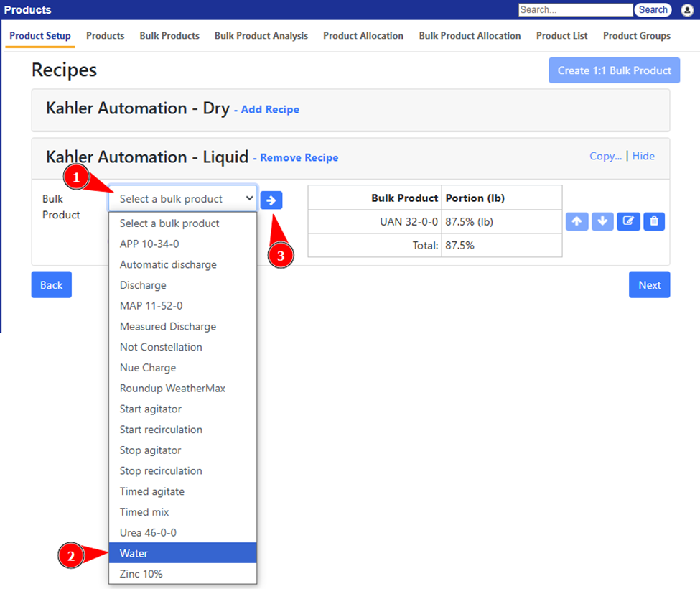This screenshot has width=700, height=589.
Task: Move UAN 32-0-0 down with the down-arrow icon
Action: click(x=602, y=221)
